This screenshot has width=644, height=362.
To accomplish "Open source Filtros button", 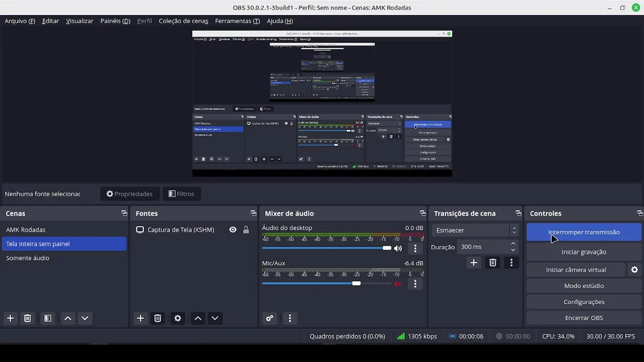I will pos(181,194).
